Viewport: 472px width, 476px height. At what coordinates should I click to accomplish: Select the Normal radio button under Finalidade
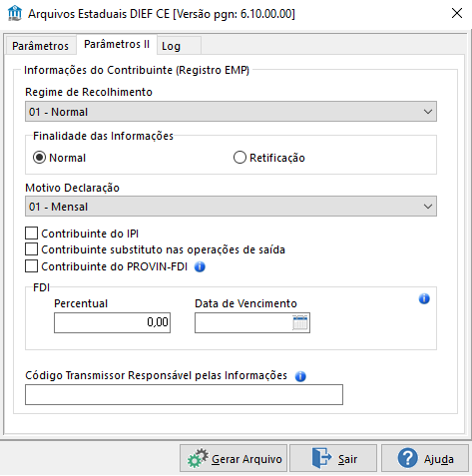pos(39,158)
